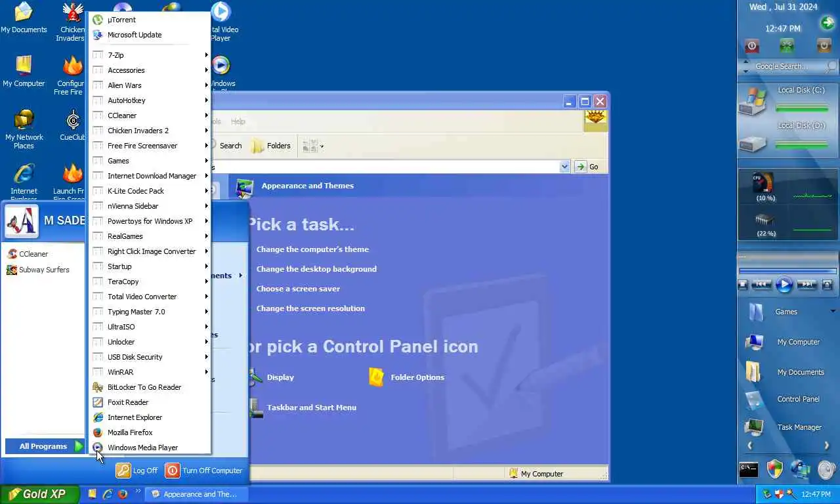Click Choose a screen saver link

tap(298, 289)
